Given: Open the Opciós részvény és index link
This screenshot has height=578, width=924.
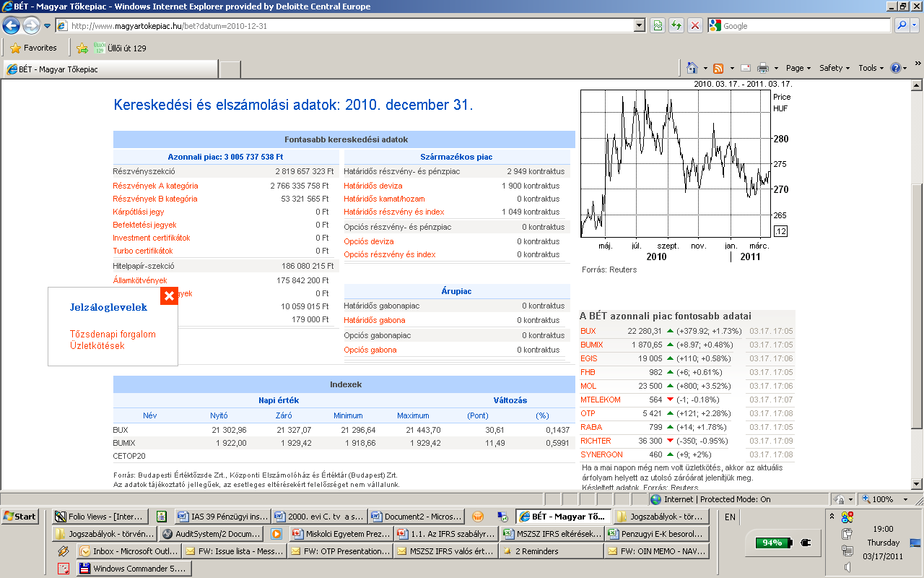Looking at the screenshot, I should (x=390, y=254).
